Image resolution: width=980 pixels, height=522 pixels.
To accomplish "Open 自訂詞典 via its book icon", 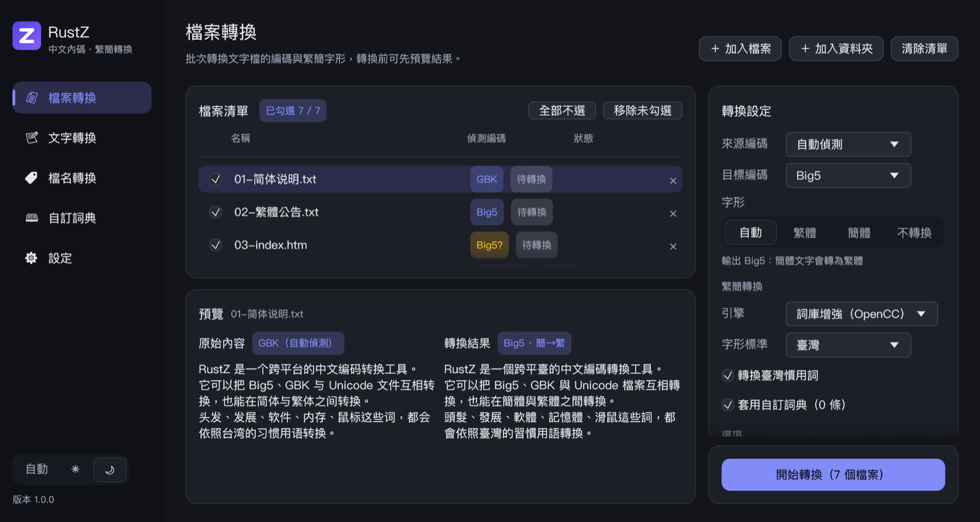I will click(32, 218).
